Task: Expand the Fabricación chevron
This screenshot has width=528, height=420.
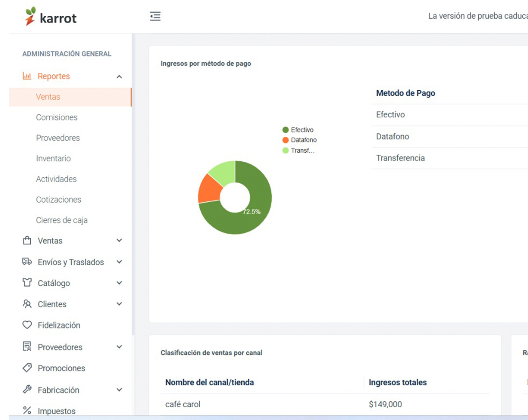Action: 119,390
